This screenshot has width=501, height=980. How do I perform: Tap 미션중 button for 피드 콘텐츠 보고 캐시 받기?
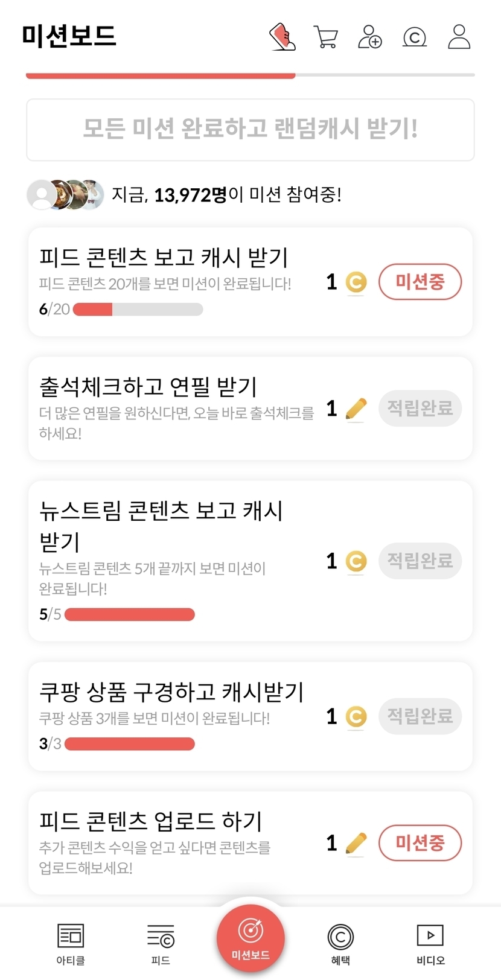click(x=420, y=282)
